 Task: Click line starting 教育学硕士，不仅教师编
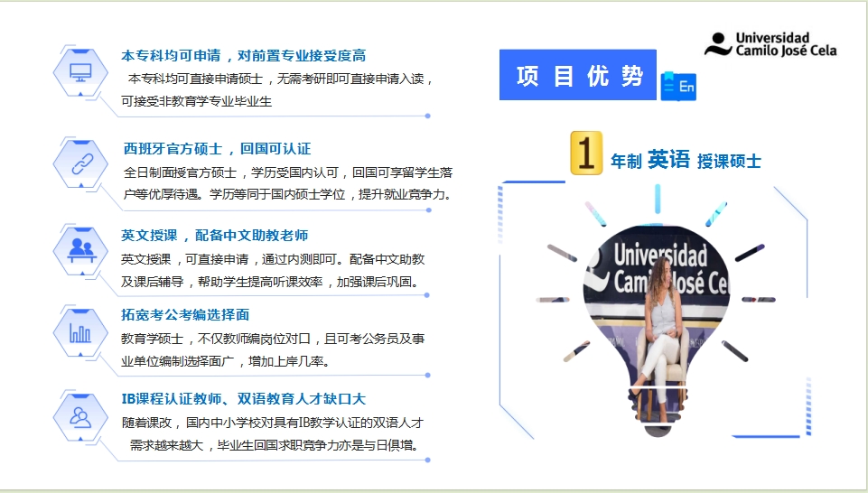[x=273, y=339]
